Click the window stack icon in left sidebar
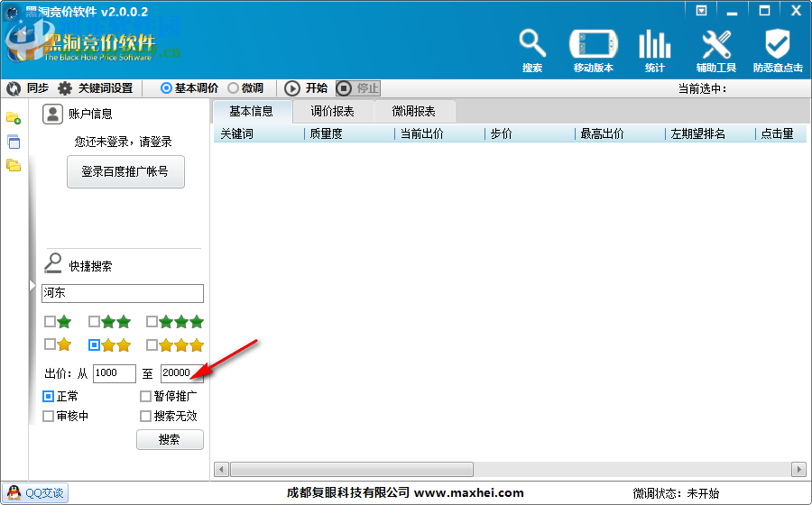Viewport: 812px width, 505px height. pyautogui.click(x=14, y=142)
